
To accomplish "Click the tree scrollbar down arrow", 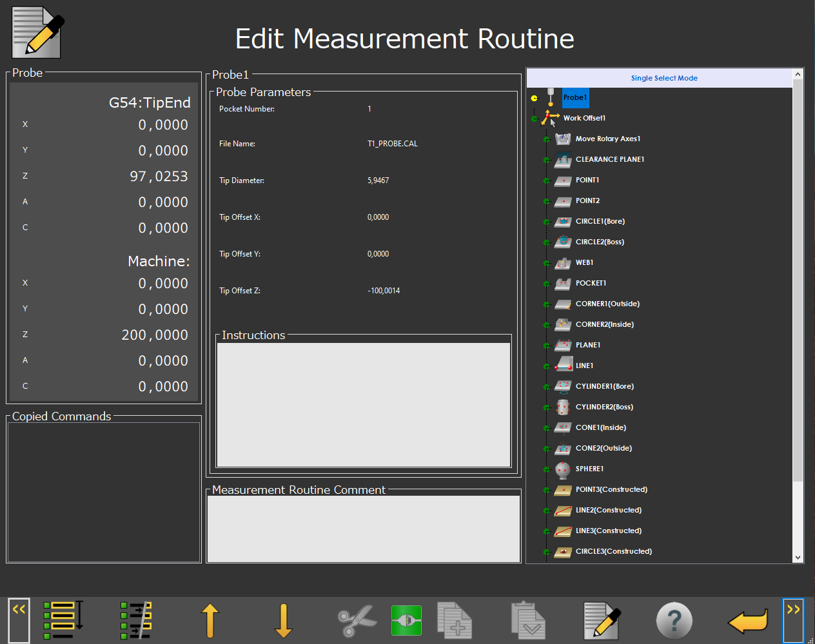I will coord(798,558).
